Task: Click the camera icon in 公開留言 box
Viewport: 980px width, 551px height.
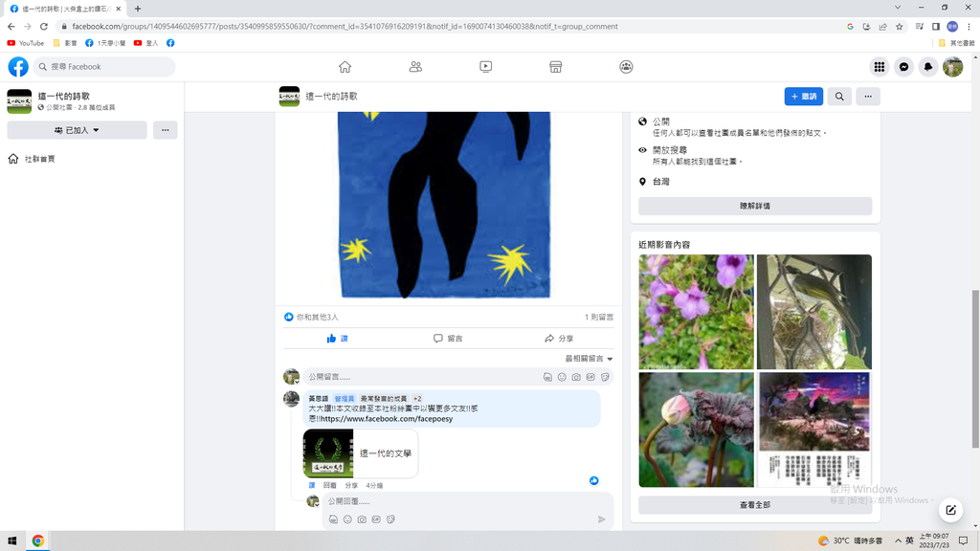Action: 576,378
